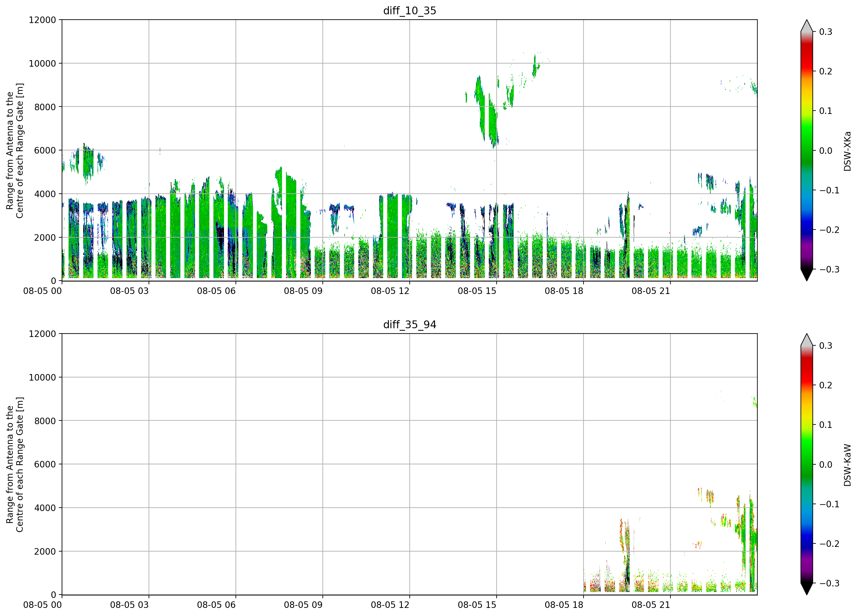Click the 8000 y-tick in diff_10_35

click(x=45, y=107)
